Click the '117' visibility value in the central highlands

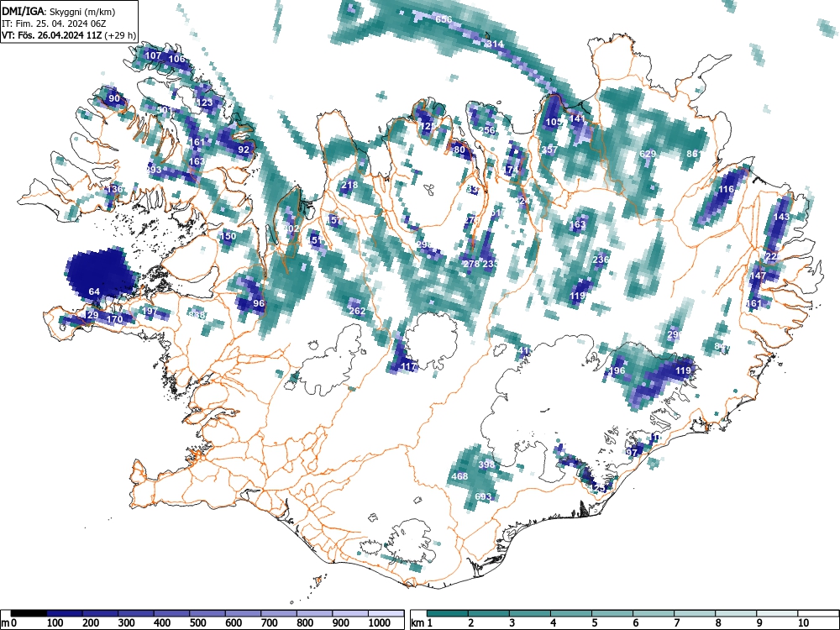pyautogui.click(x=409, y=366)
